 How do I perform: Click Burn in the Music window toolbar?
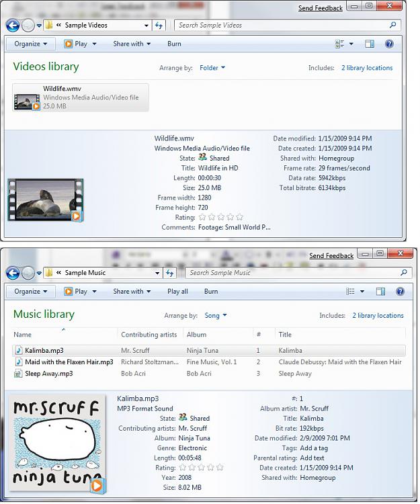pos(211,291)
